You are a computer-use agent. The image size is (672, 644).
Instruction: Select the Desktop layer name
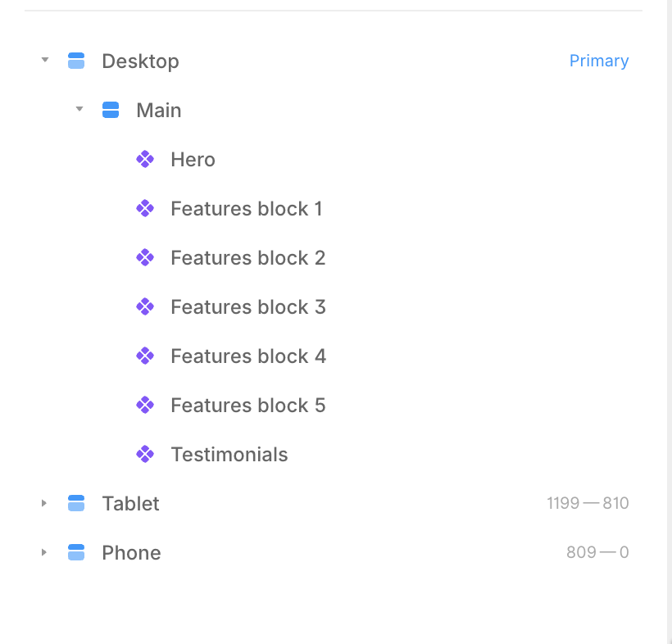click(141, 61)
